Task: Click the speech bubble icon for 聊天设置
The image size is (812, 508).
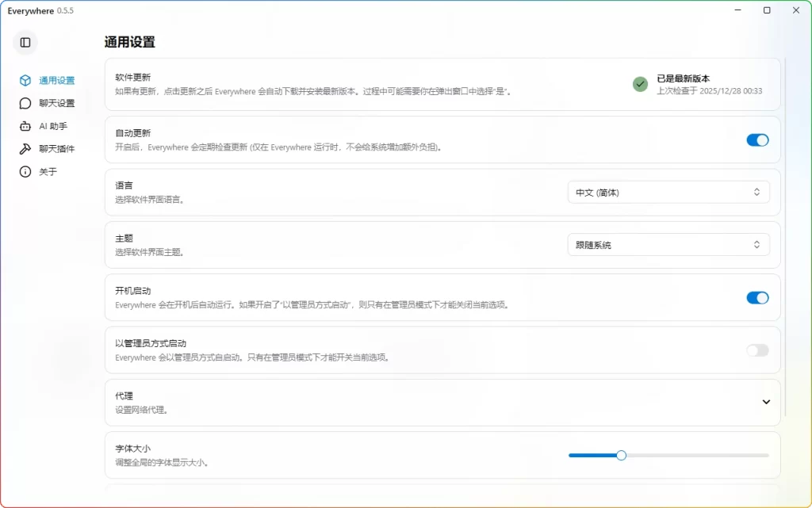Action: [26, 103]
